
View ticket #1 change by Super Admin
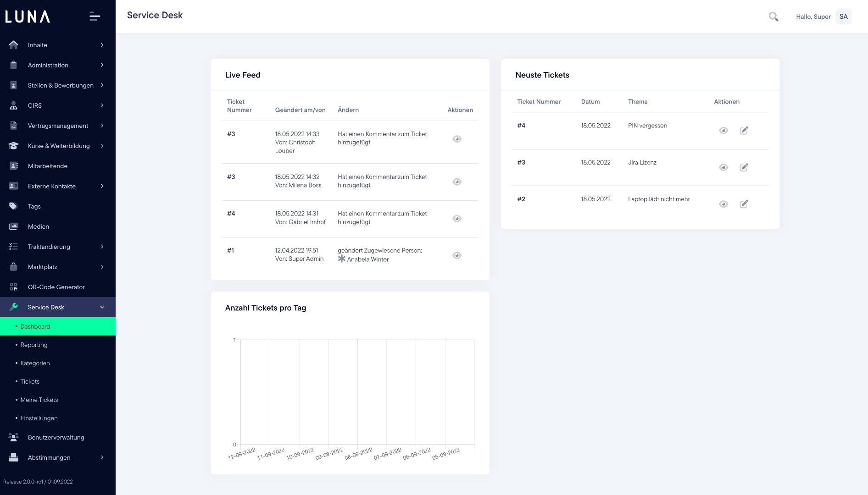pos(456,255)
